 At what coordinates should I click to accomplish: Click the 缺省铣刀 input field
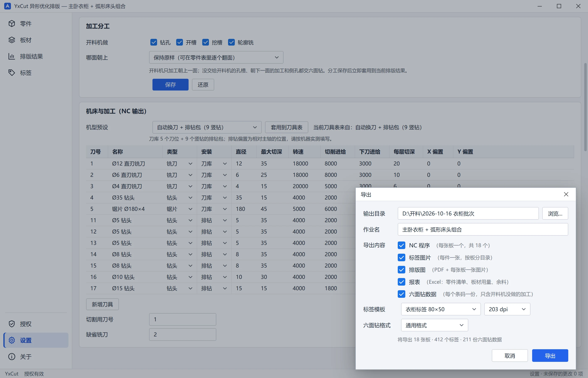pos(182,335)
